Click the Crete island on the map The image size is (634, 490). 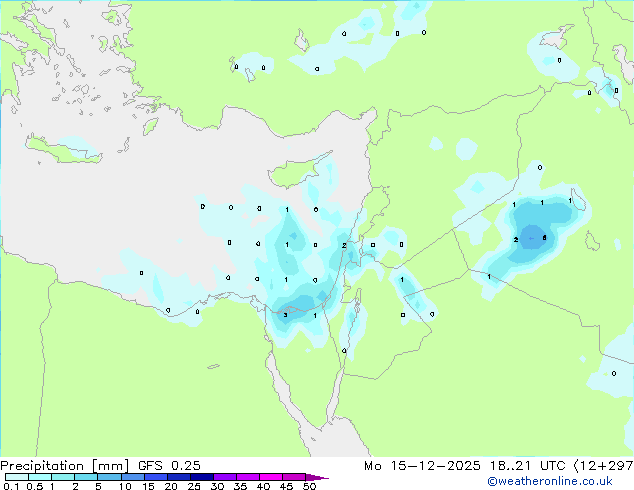point(64,150)
